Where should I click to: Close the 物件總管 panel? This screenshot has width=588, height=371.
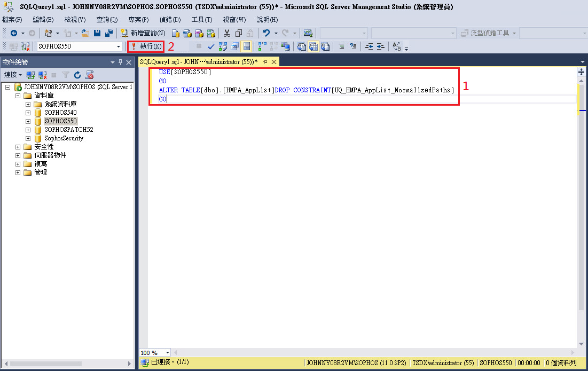[x=129, y=62]
